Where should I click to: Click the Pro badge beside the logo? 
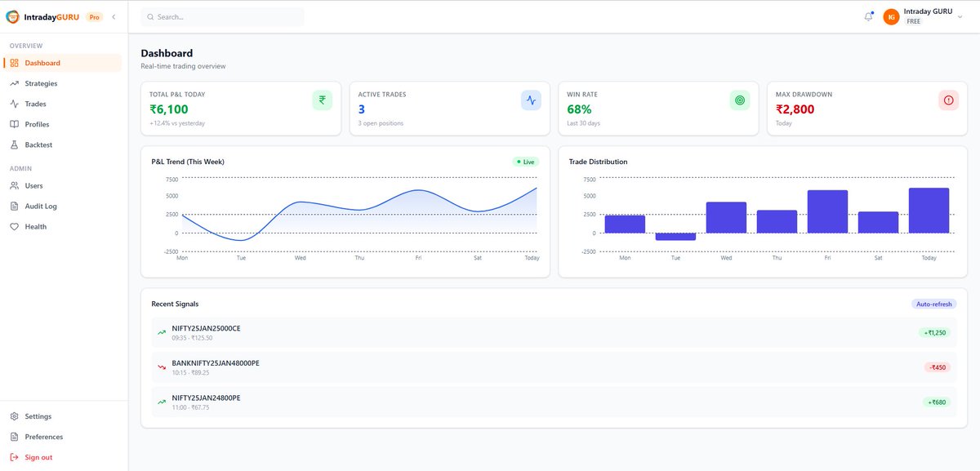coord(95,16)
